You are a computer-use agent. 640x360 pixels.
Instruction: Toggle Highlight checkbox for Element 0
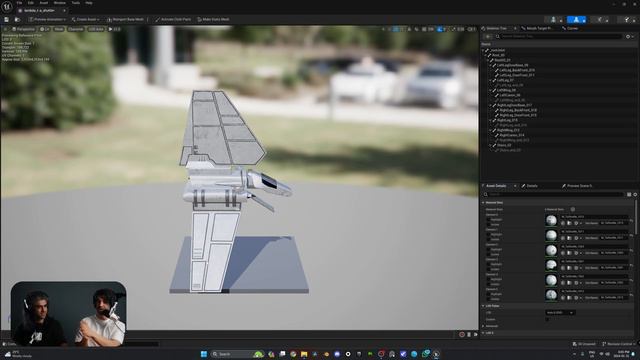tap(489, 220)
